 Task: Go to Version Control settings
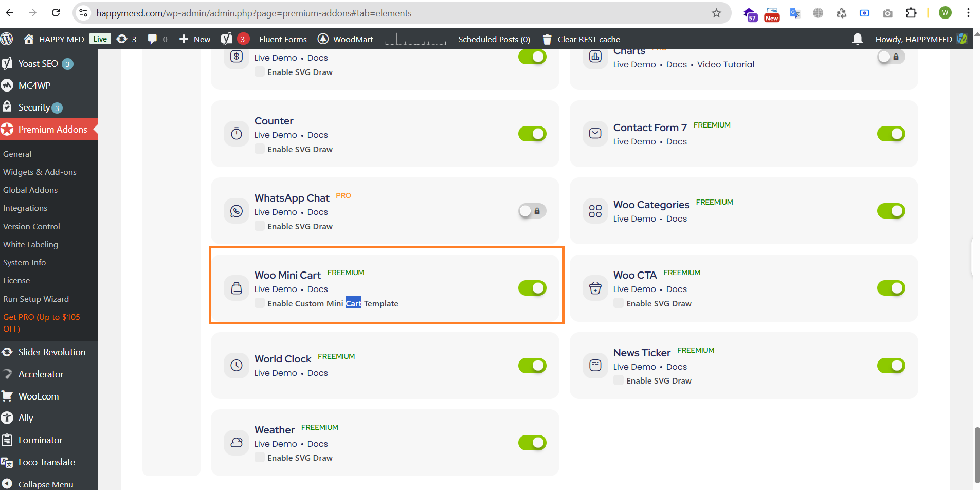tap(31, 226)
